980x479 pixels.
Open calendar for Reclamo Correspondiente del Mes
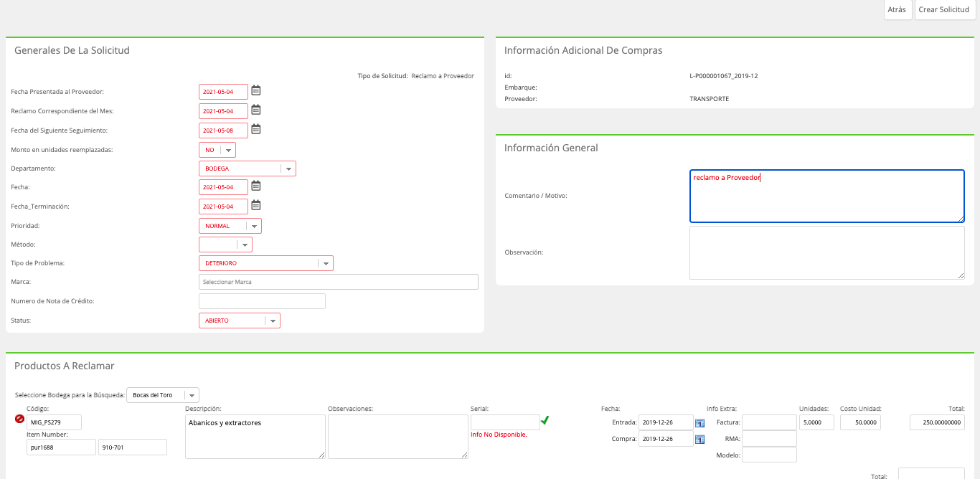(256, 110)
